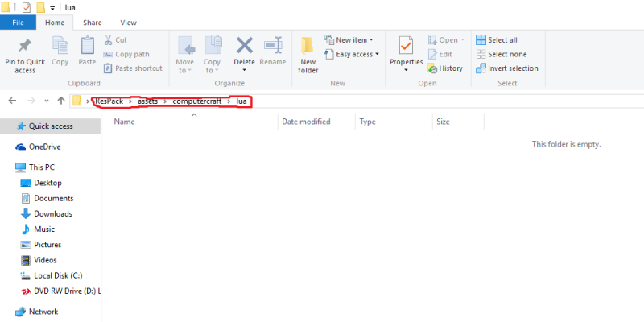Click the Copy ribbon button
The height and width of the screenshot is (322, 644).
60,52
